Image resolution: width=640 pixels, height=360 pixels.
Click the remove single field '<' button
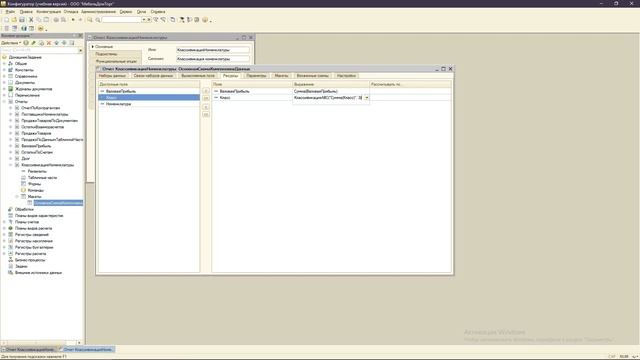click(x=206, y=107)
